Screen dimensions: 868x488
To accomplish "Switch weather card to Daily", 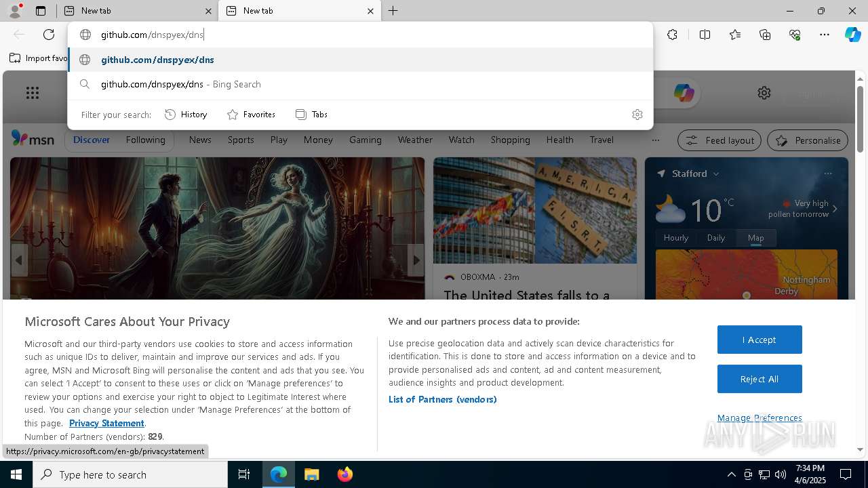I will (716, 238).
